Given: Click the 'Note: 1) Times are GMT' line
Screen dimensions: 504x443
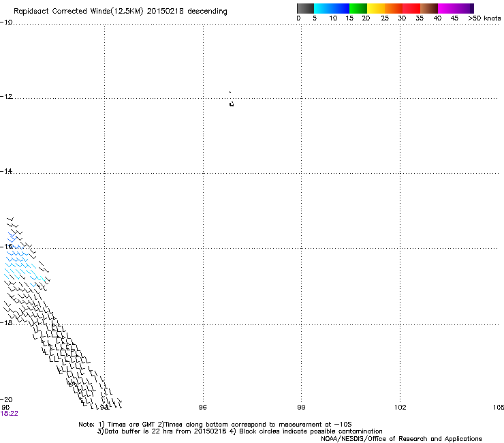Looking at the screenshot, I should pyautogui.click(x=215, y=425).
